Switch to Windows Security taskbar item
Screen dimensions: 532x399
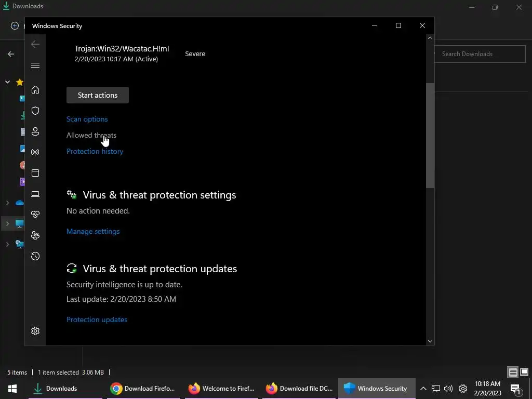pos(377,389)
